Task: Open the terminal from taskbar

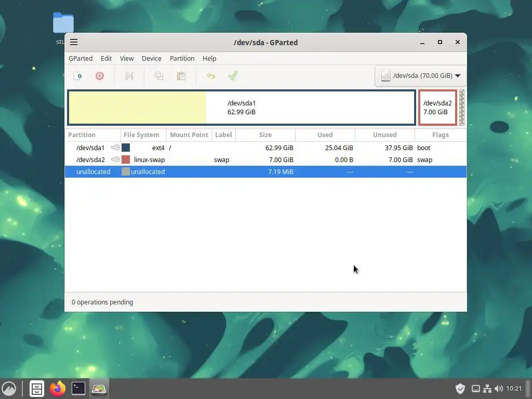Action: [78, 389]
